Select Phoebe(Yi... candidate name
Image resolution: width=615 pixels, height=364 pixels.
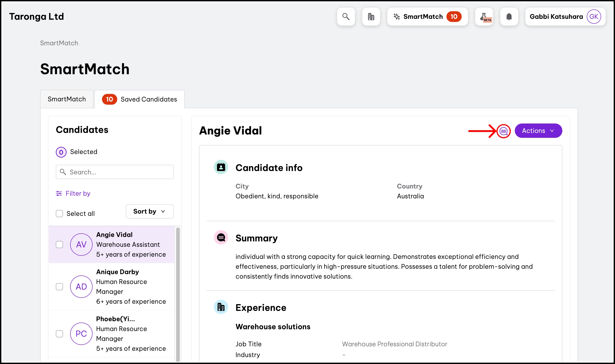point(115,319)
